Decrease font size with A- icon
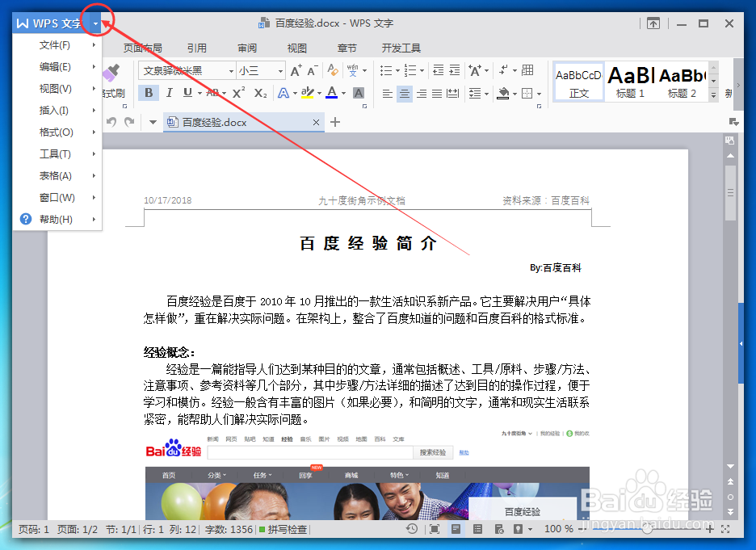The image size is (756, 550). [x=313, y=71]
